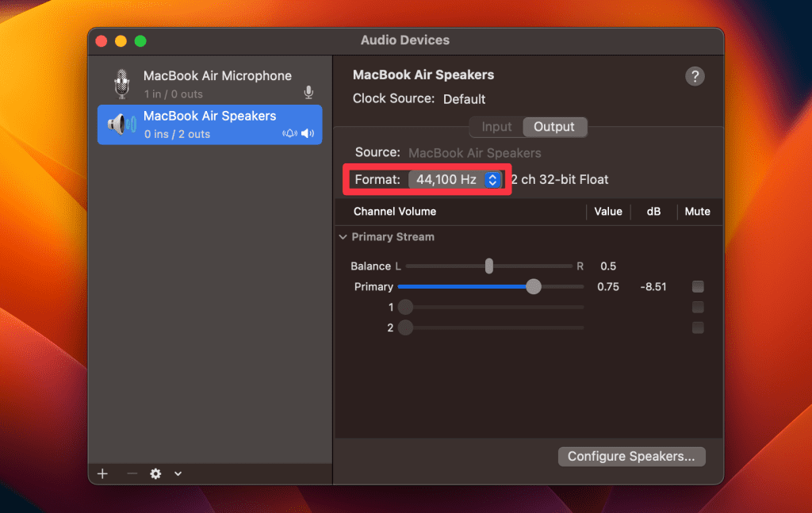Collapse the Primary Stream section
The image size is (812, 513).
343,237
